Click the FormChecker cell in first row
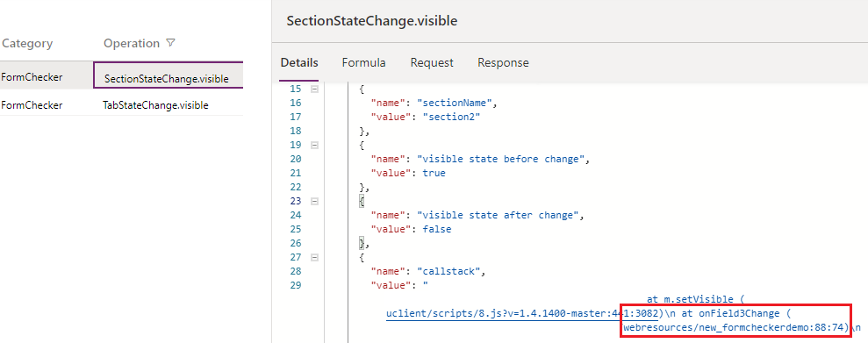The width and height of the screenshot is (868, 343). click(31, 77)
